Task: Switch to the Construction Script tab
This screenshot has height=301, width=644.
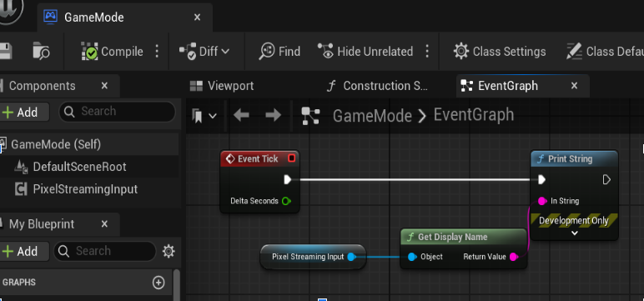Action: click(x=377, y=86)
